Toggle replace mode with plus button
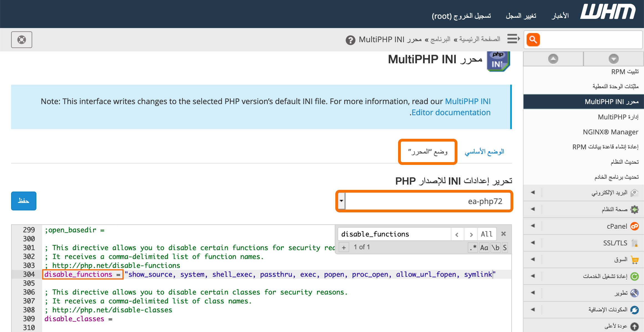The width and height of the screenshot is (644, 332). point(344,247)
